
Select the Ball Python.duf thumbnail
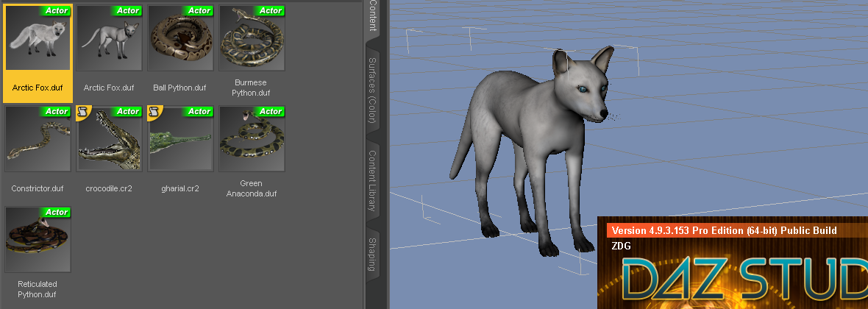coord(180,38)
